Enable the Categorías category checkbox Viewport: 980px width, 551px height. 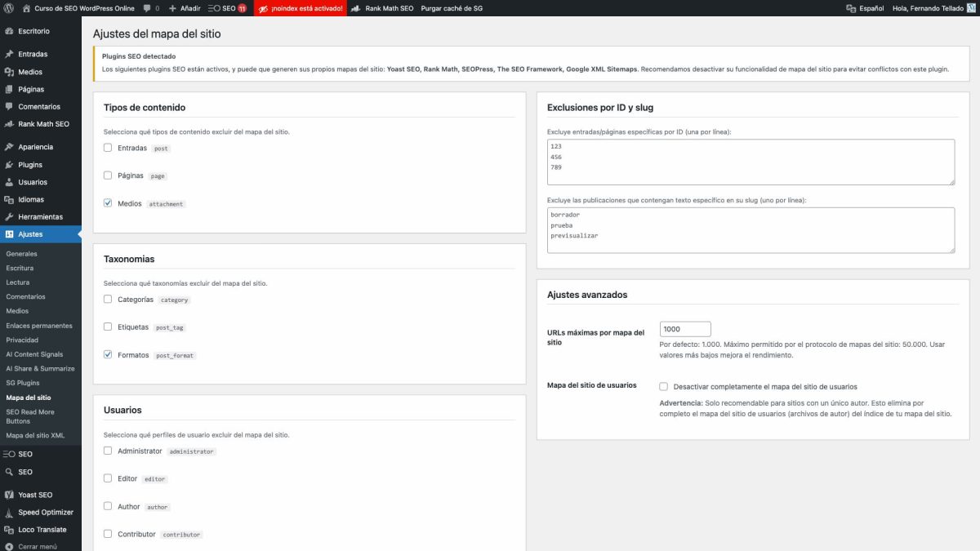tap(107, 299)
